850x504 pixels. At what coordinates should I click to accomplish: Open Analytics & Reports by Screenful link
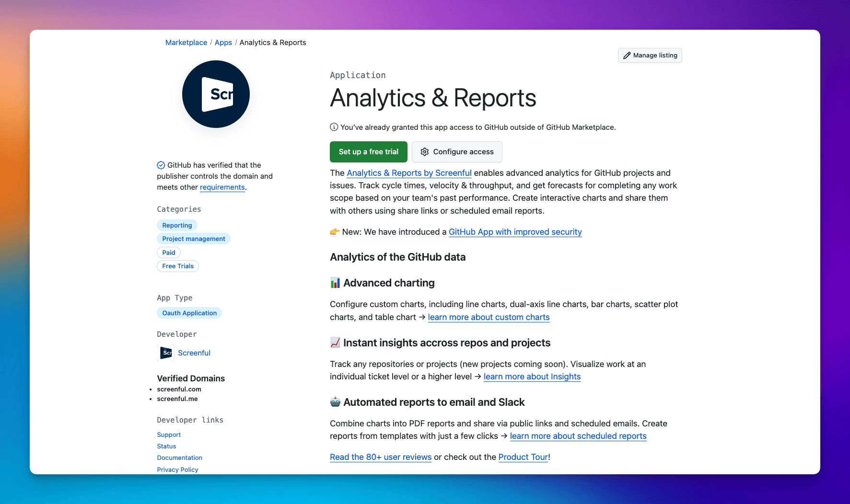(x=409, y=173)
